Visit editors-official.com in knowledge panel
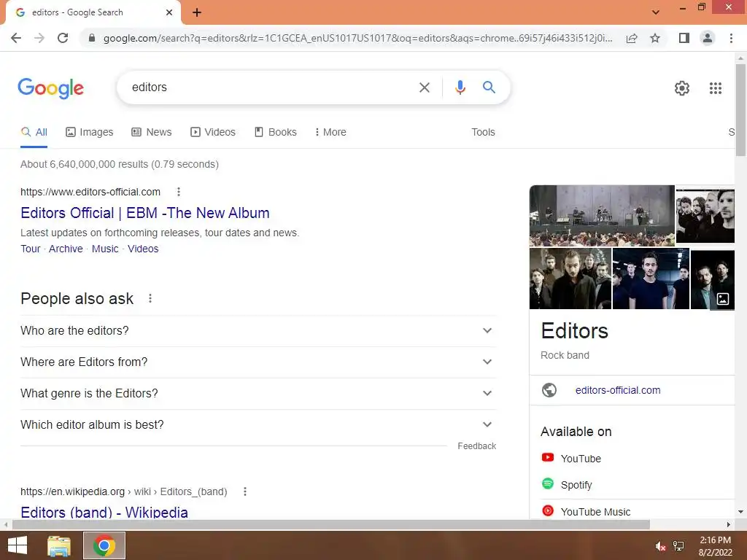Viewport: 747px width, 560px height. pyautogui.click(x=618, y=390)
